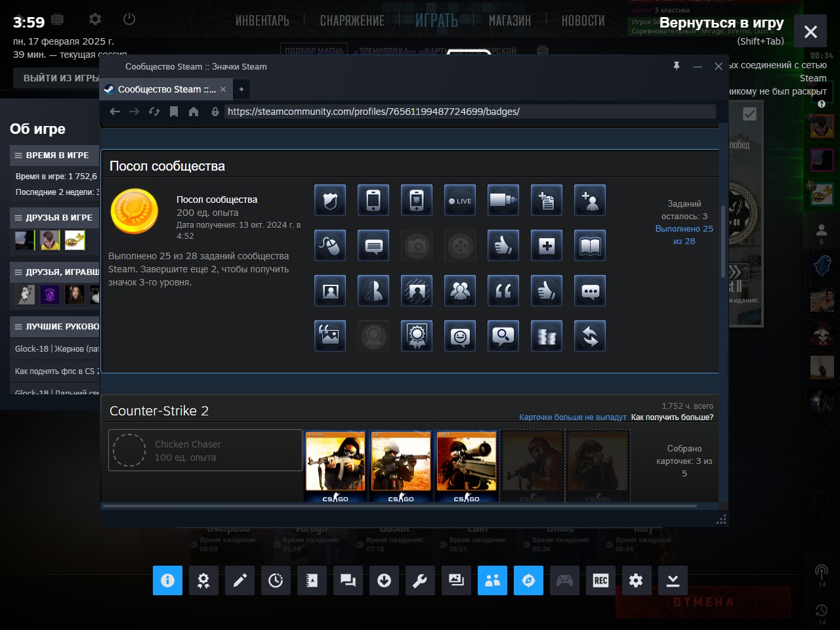Open the СНАРЯЖЕНИЕ menu tab

click(x=352, y=20)
